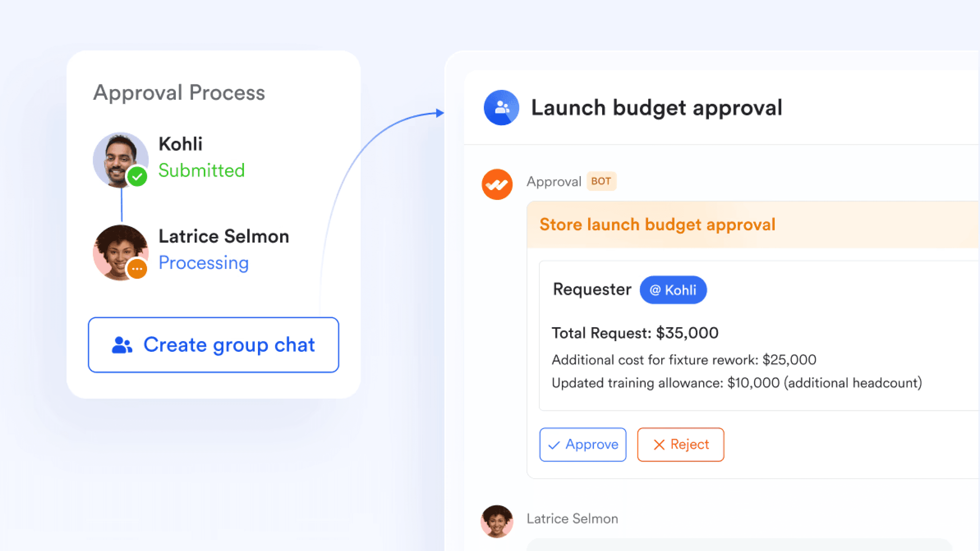Click the blue group chat icon beside Launch budget approval
This screenshot has height=551, width=980.
tap(501, 108)
